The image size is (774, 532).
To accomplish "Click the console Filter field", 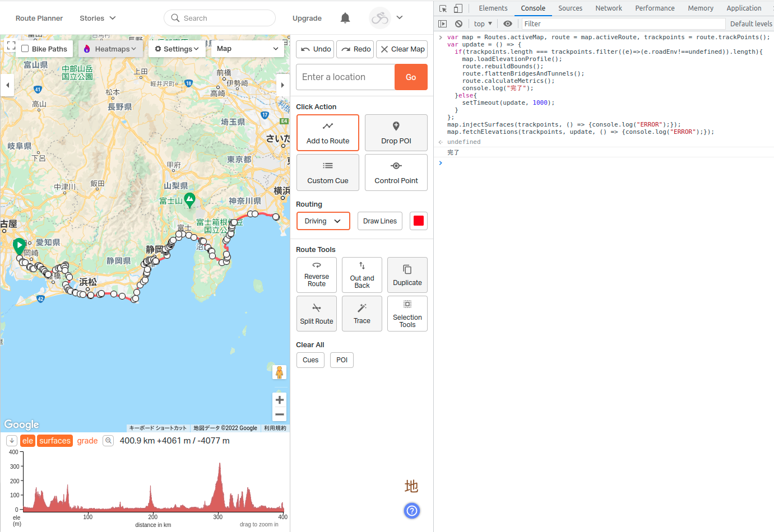I will 623,24.
